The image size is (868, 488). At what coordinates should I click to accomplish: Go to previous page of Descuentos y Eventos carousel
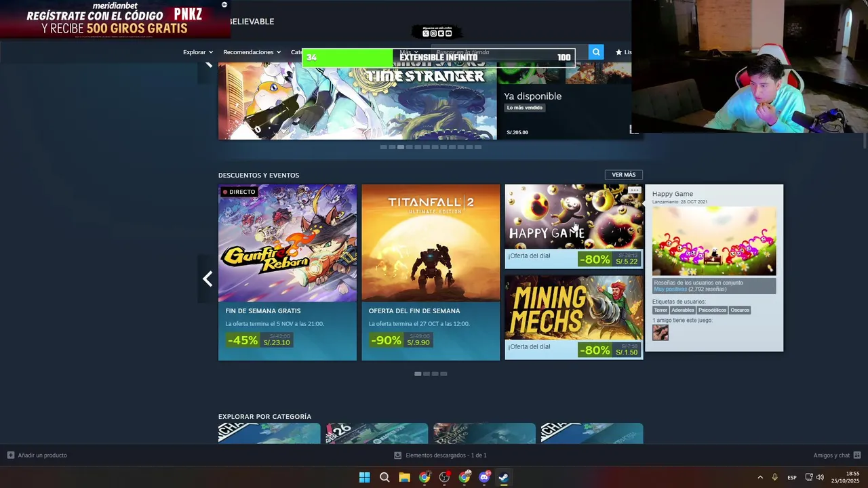tap(208, 279)
